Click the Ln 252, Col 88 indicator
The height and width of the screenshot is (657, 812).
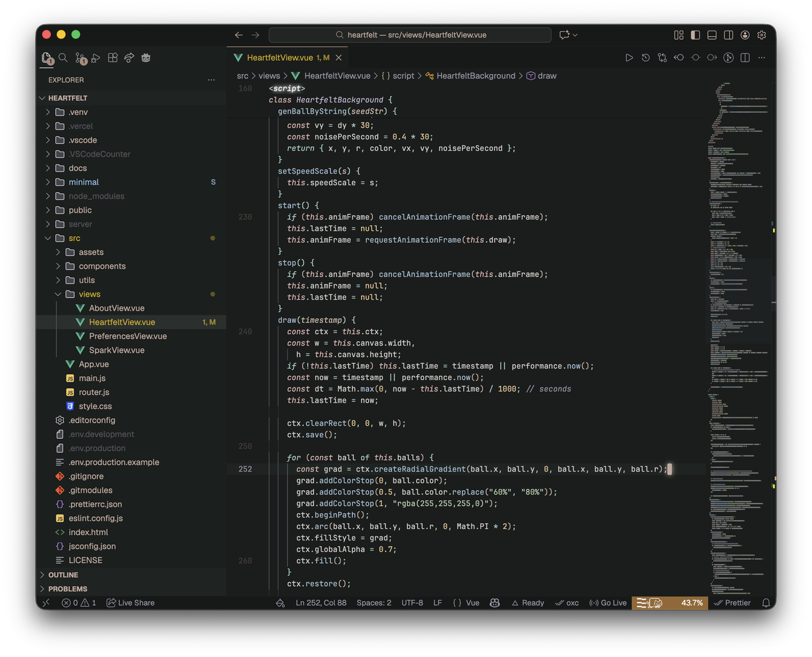[x=321, y=603]
